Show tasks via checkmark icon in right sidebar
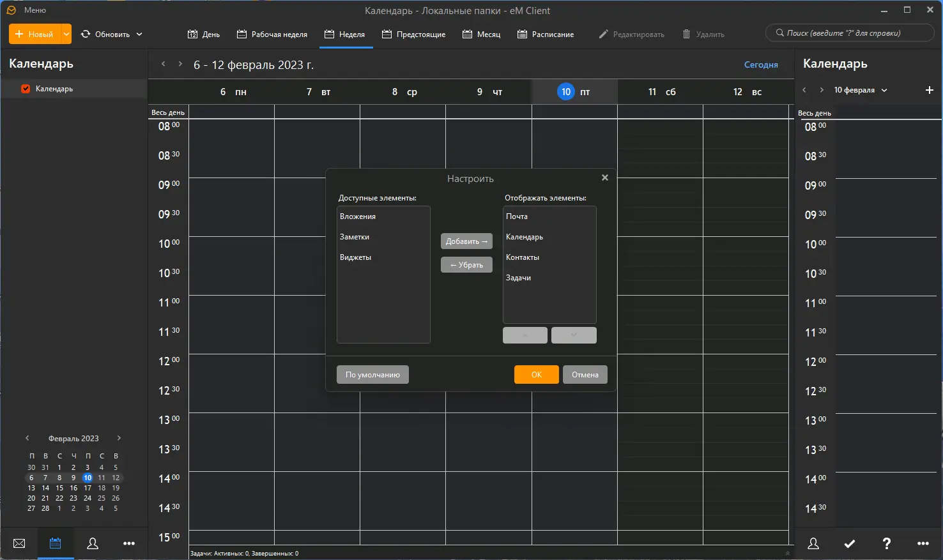Screen dimensions: 943x560 tap(850, 544)
